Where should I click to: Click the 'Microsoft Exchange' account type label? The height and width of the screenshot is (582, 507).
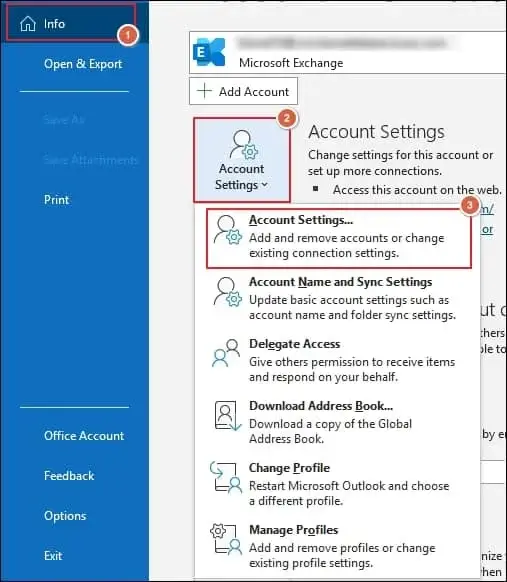pyautogui.click(x=291, y=63)
